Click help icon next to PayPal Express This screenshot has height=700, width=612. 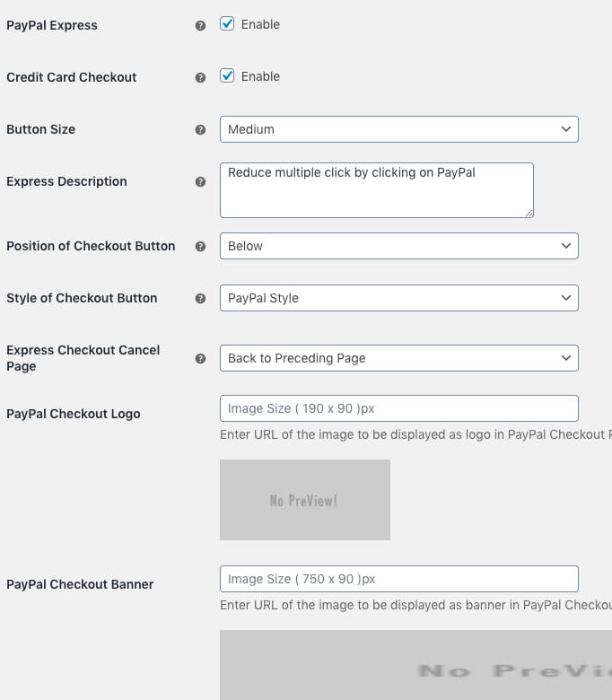click(201, 26)
